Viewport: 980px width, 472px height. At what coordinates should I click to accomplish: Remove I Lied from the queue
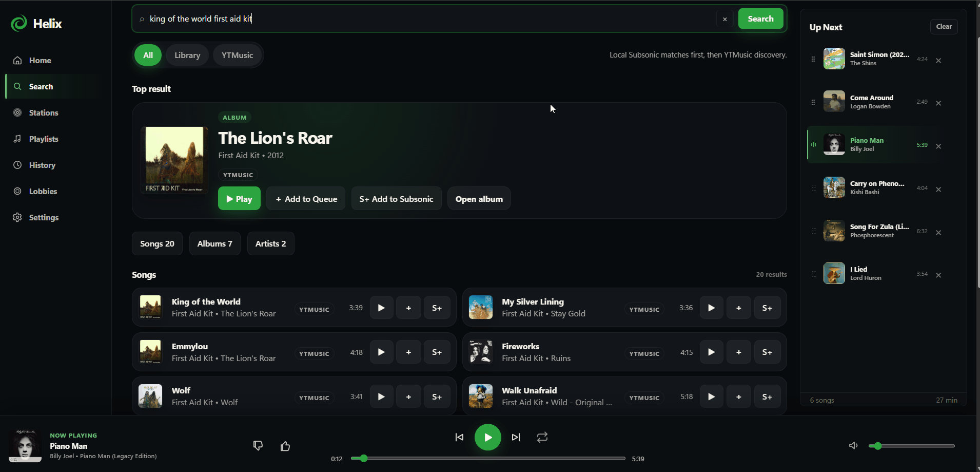[x=938, y=275]
